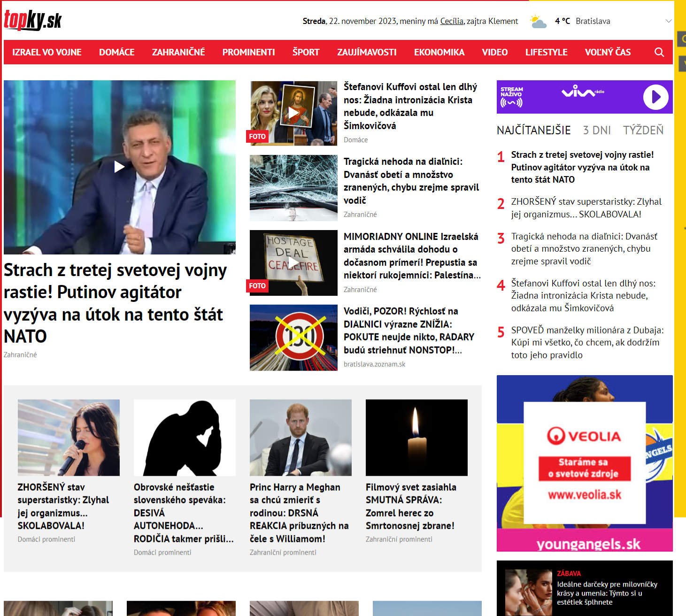Open Prince Harry article thumbnail

pyautogui.click(x=301, y=438)
